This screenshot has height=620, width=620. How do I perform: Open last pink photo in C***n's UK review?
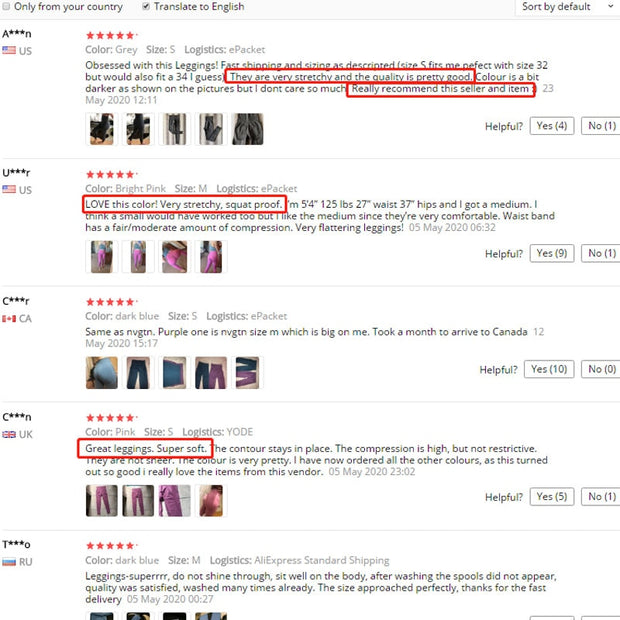pos(211,501)
